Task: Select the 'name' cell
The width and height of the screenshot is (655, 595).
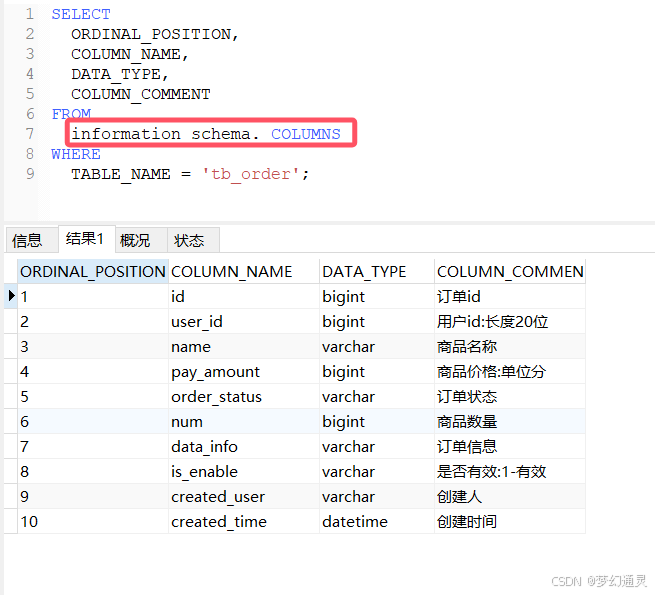Action: pyautogui.click(x=244, y=347)
